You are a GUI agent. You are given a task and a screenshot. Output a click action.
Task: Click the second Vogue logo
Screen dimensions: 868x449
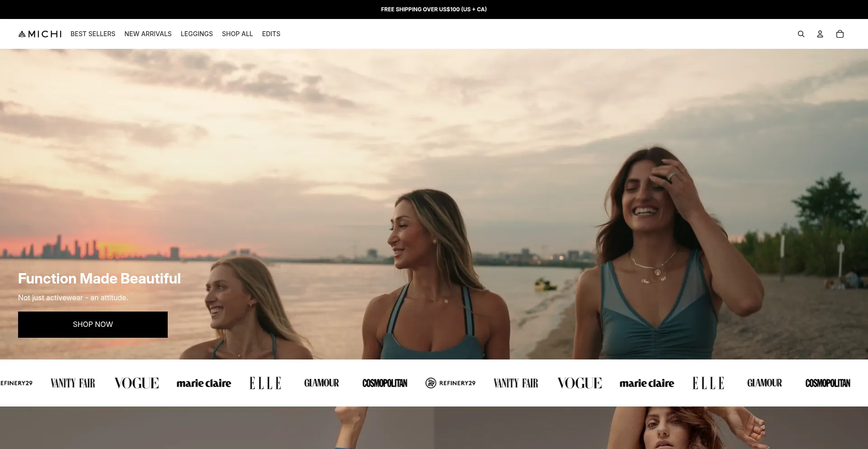(580, 383)
